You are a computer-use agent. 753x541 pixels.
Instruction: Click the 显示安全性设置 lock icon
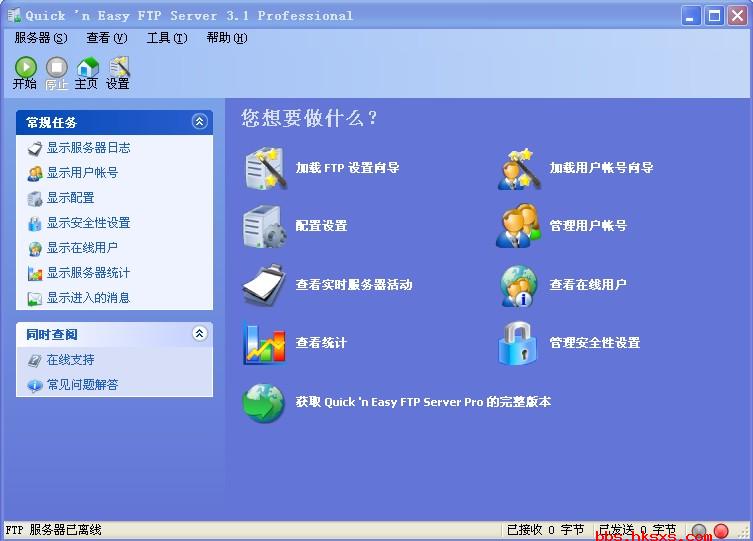(35, 223)
